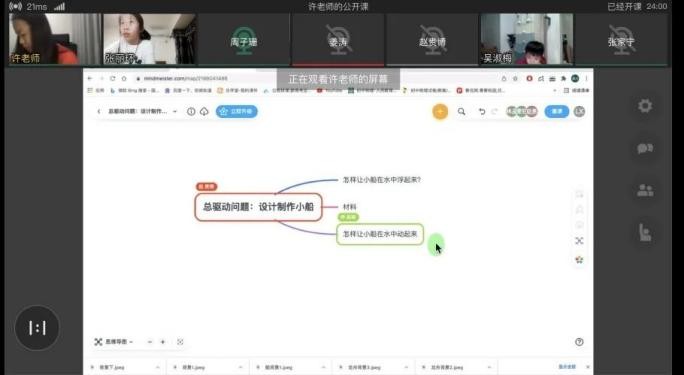The height and width of the screenshot is (375, 684).
Task: Click the orange plus add button
Action: 440,112
